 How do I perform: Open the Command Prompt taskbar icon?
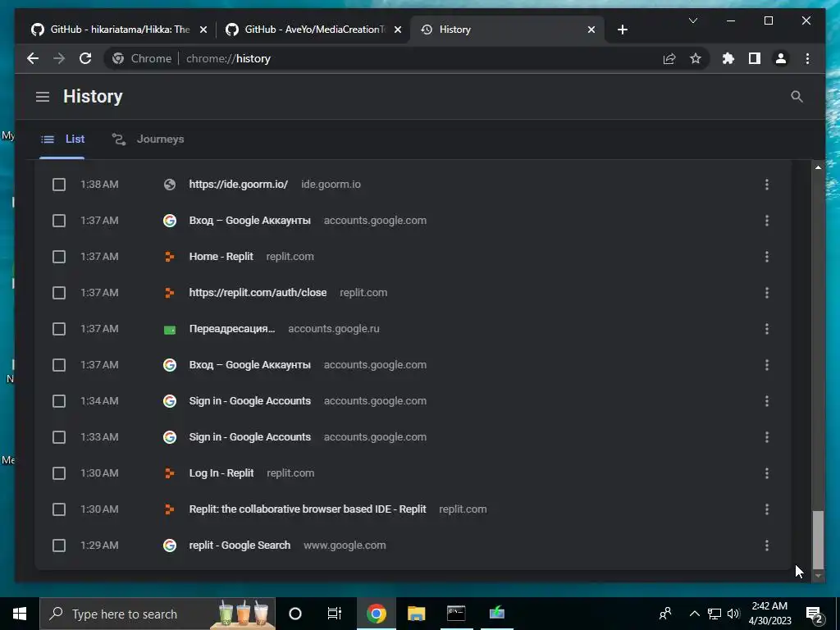click(456, 614)
